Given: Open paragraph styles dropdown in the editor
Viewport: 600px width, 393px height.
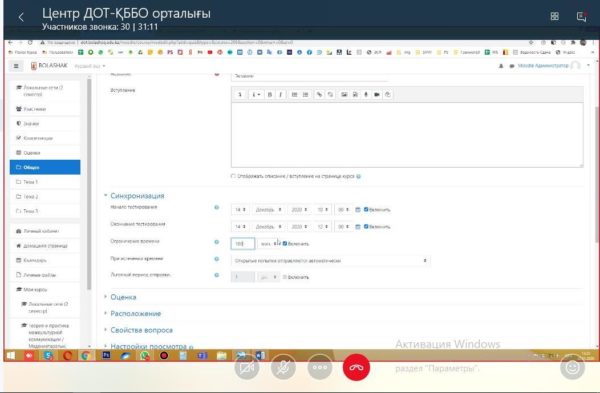Looking at the screenshot, I should click(256, 95).
